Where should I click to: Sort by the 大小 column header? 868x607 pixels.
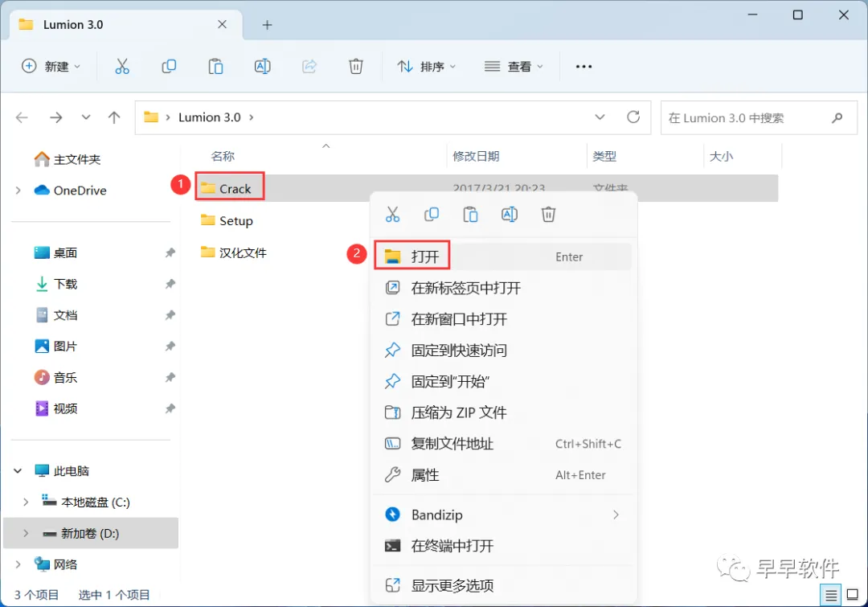721,157
